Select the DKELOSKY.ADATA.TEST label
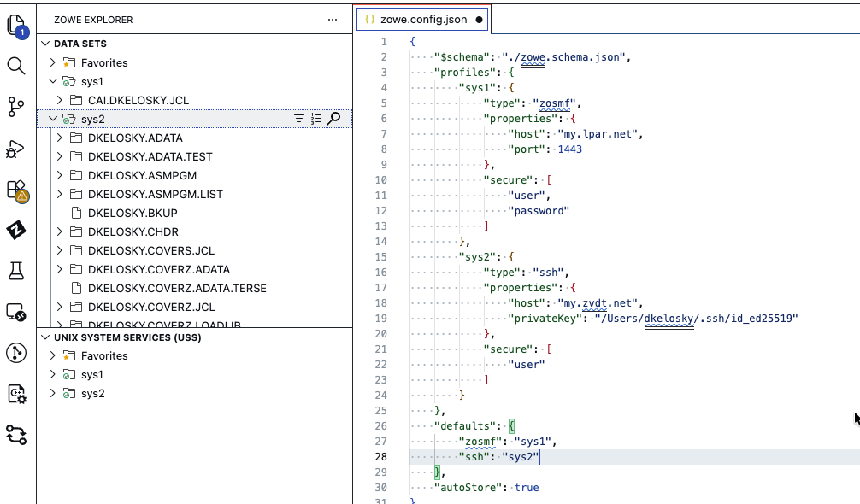This screenshot has width=860, height=504. (150, 156)
